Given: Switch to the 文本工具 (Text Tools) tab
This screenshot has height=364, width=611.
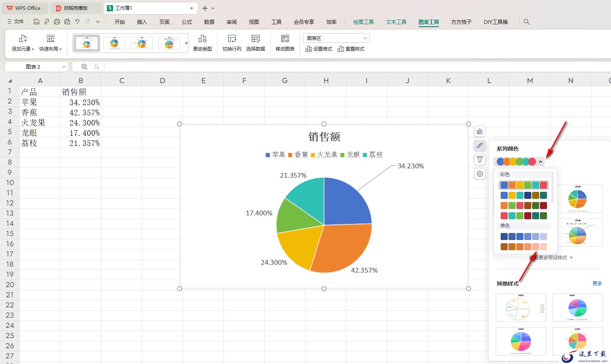Looking at the screenshot, I should click(x=396, y=22).
